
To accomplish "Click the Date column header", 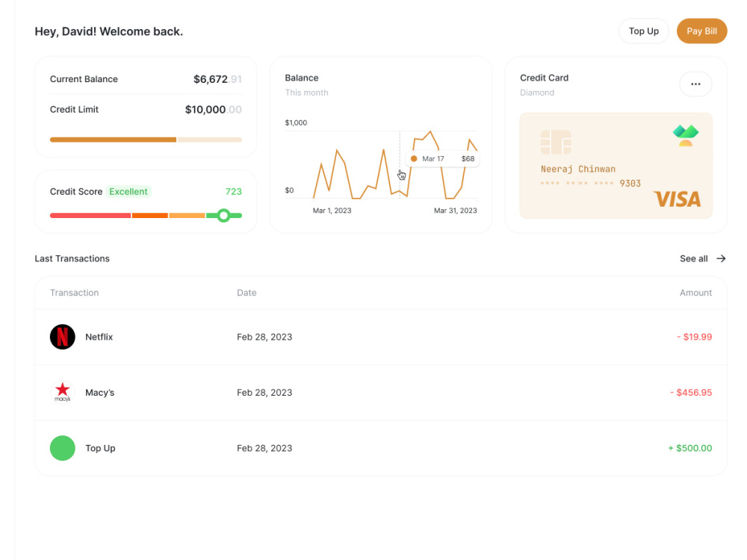I will click(x=247, y=293).
